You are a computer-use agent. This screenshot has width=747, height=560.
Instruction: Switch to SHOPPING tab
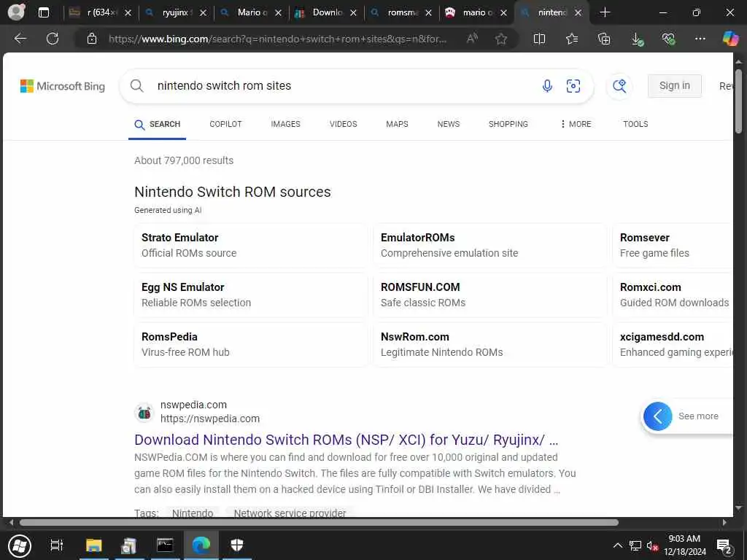[508, 124]
